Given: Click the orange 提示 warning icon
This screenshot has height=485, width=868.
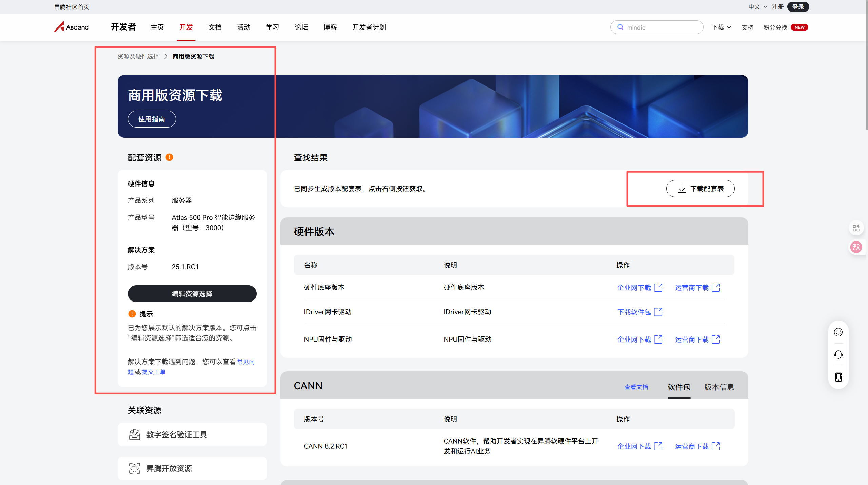Looking at the screenshot, I should (132, 314).
